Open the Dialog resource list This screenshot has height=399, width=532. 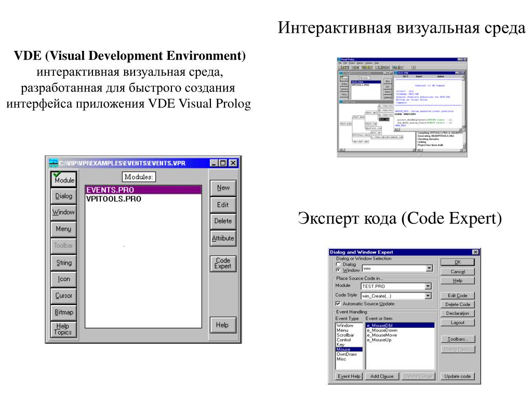[64, 196]
